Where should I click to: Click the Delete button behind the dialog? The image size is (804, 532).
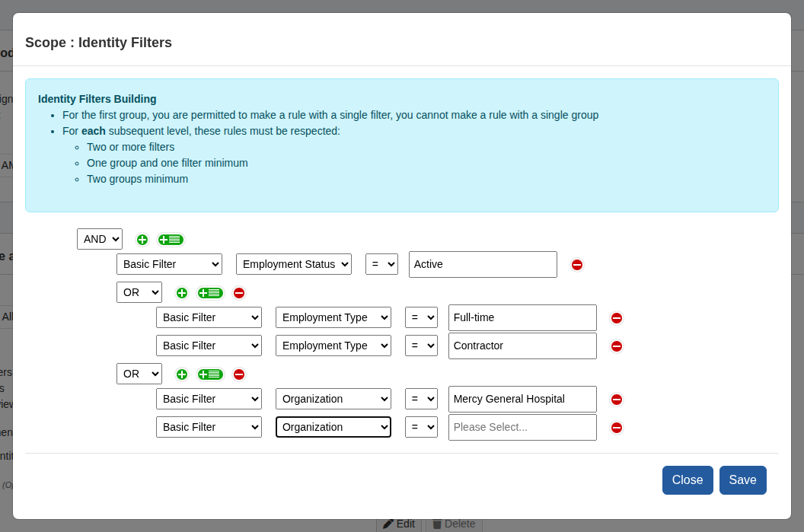pos(454,524)
